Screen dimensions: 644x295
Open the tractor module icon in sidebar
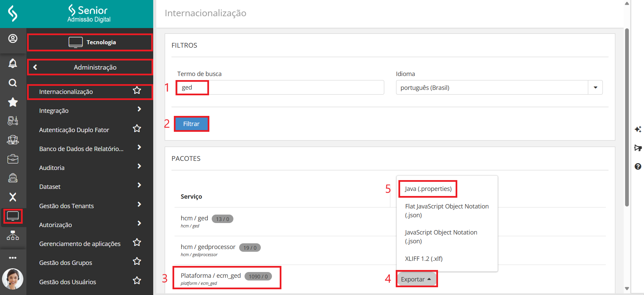13,121
